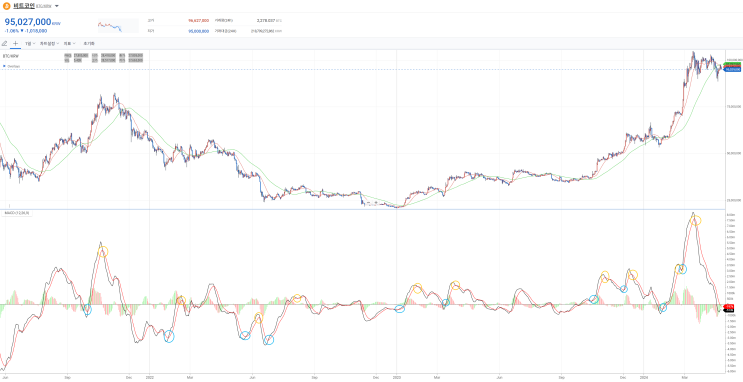Viewport: 743px width, 382px height.
Task: Open the 1일 time interval dropdown
Action: pyautogui.click(x=30, y=43)
